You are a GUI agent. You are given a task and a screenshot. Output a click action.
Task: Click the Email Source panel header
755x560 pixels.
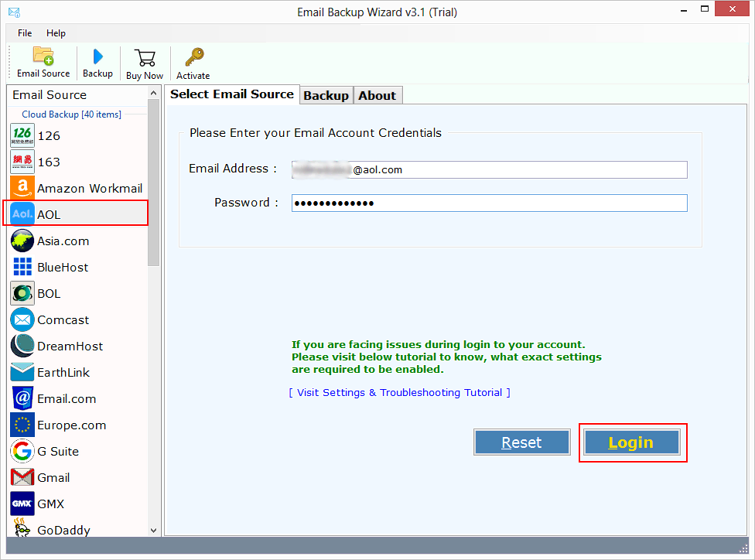pos(50,95)
